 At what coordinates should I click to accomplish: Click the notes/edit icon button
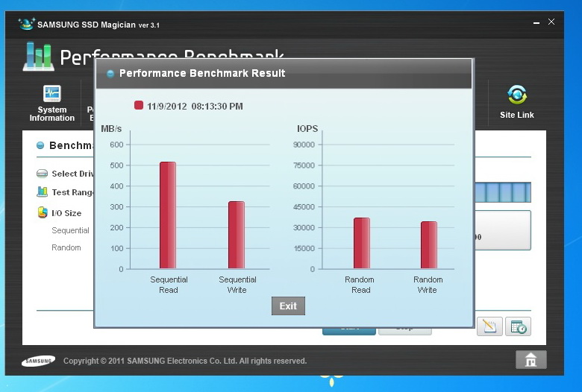(489, 326)
